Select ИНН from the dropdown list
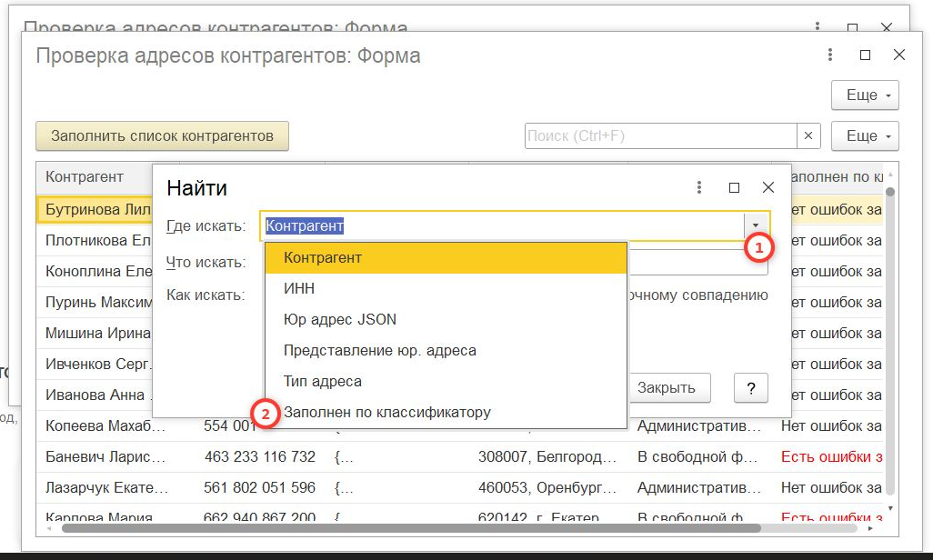The image size is (933, 560). [x=299, y=289]
